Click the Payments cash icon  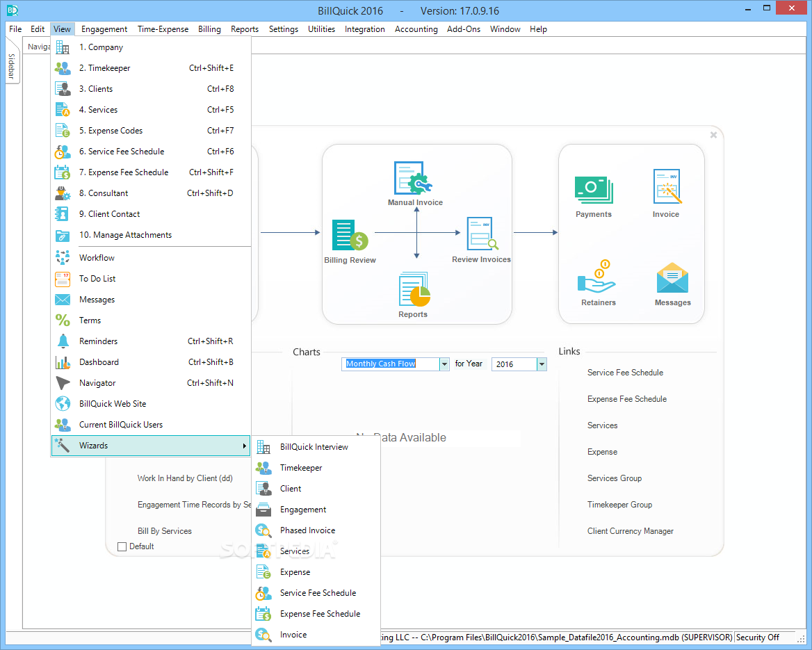point(594,190)
